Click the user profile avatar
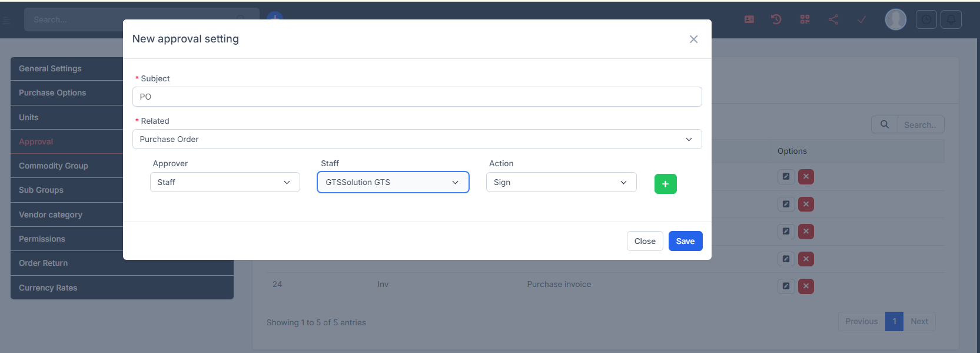The image size is (980, 353). 895,19
